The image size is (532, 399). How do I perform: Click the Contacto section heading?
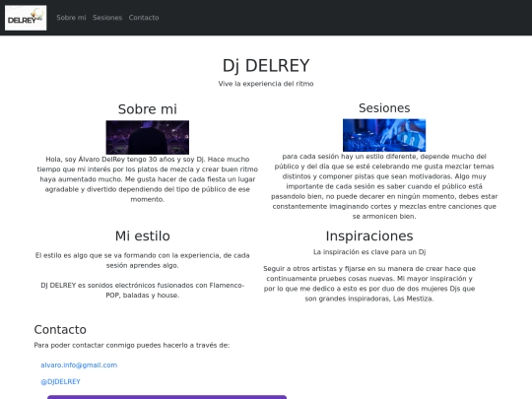click(60, 329)
